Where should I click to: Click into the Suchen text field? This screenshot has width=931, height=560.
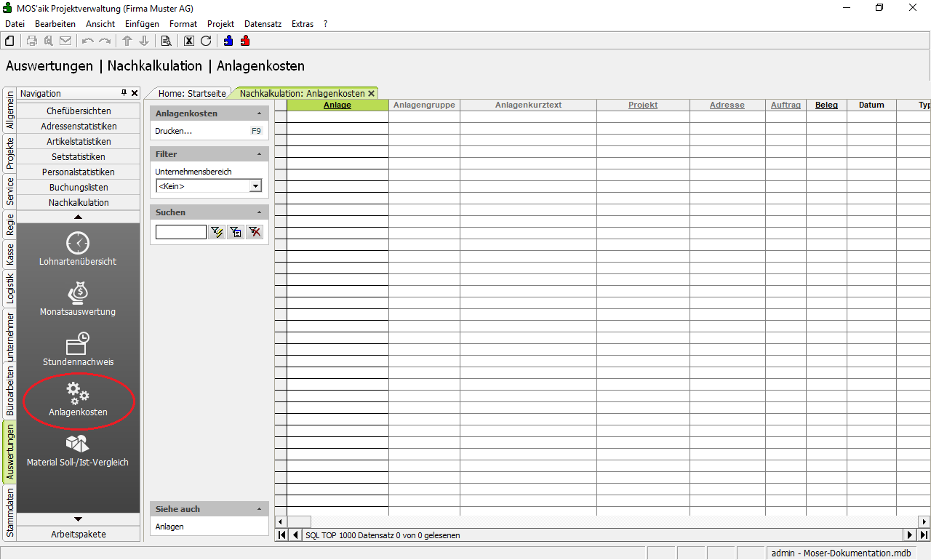click(x=180, y=232)
